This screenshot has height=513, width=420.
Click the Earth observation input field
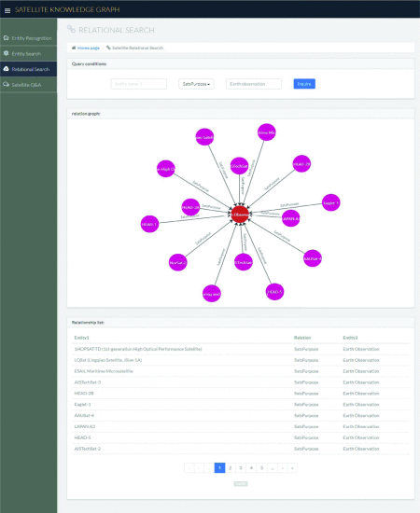click(x=254, y=84)
